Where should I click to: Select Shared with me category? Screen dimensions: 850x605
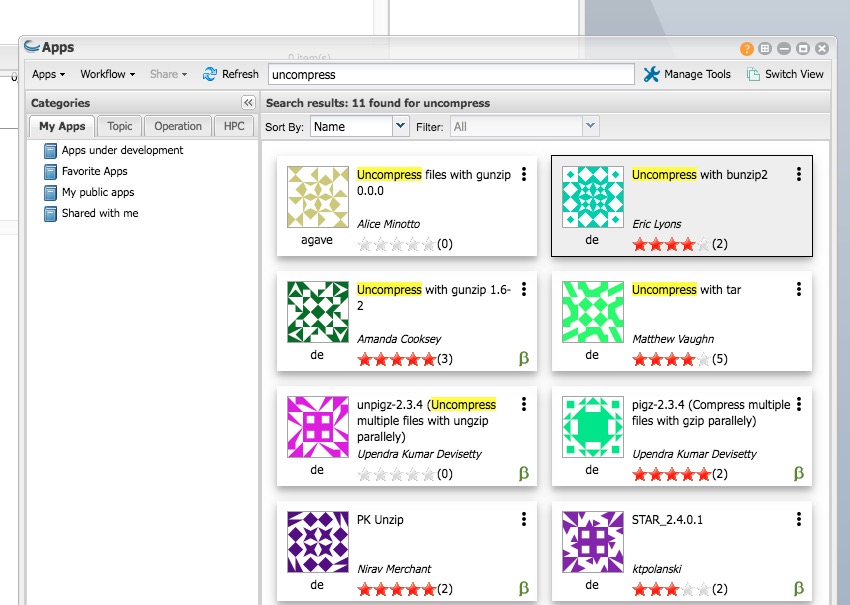pos(100,213)
